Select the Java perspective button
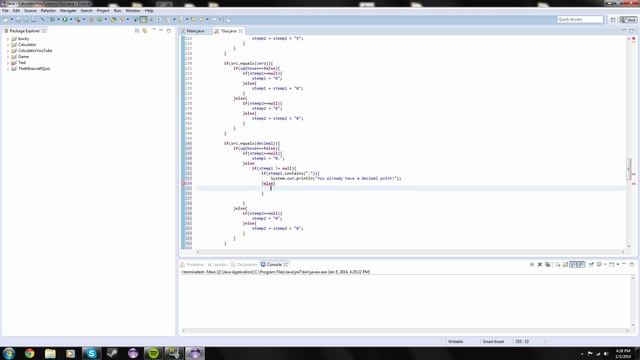This screenshot has height=360, width=640. pos(629,20)
